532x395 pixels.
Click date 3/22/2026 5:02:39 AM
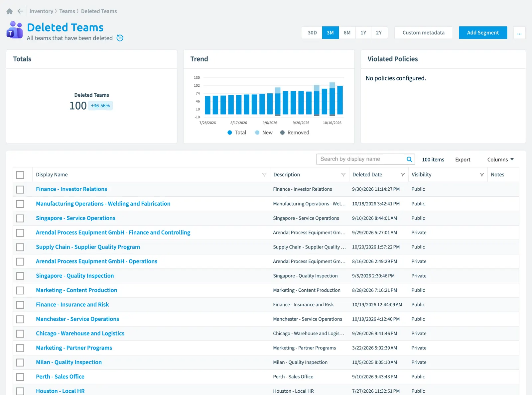pyautogui.click(x=374, y=348)
